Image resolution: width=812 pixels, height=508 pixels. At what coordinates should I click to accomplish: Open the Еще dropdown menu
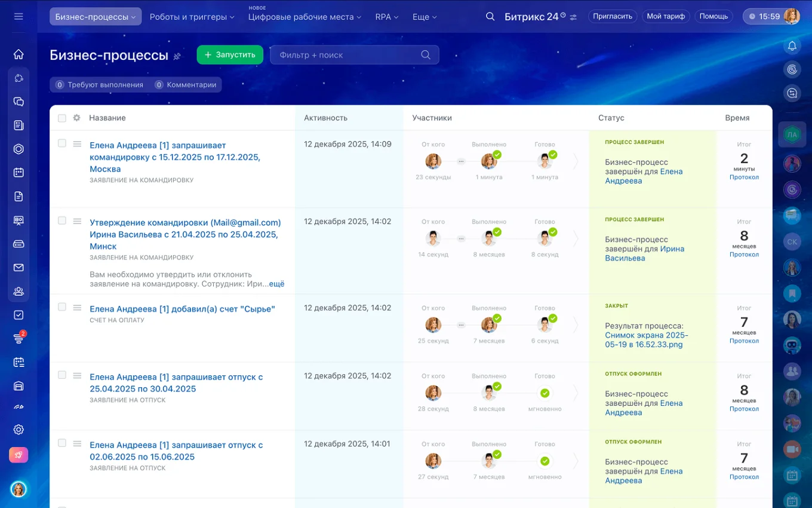[x=425, y=17]
